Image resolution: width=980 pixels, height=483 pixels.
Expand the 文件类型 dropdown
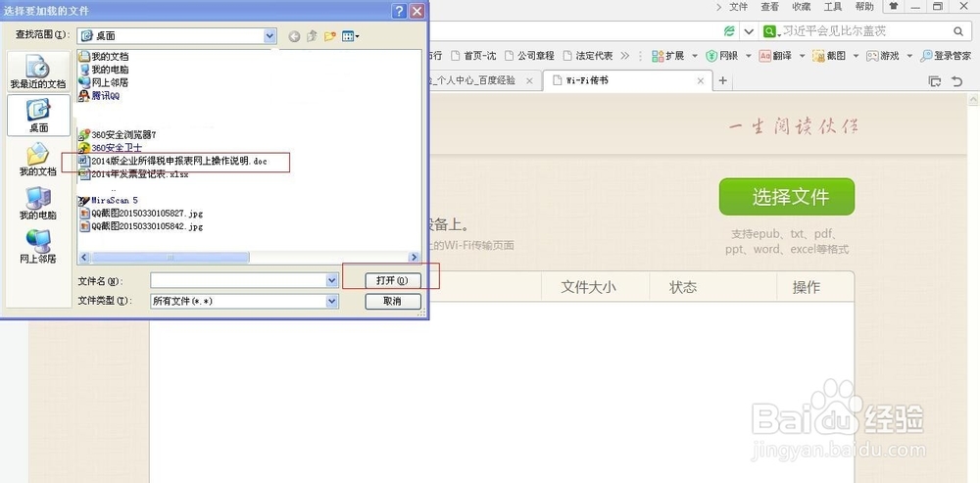[x=332, y=301]
